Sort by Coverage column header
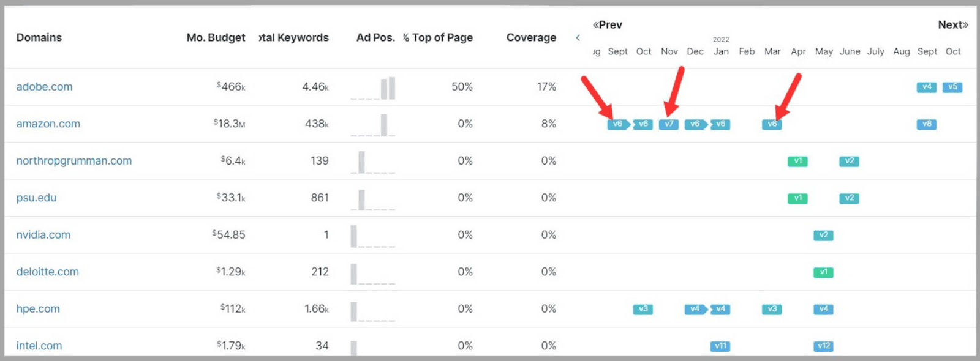 point(531,38)
